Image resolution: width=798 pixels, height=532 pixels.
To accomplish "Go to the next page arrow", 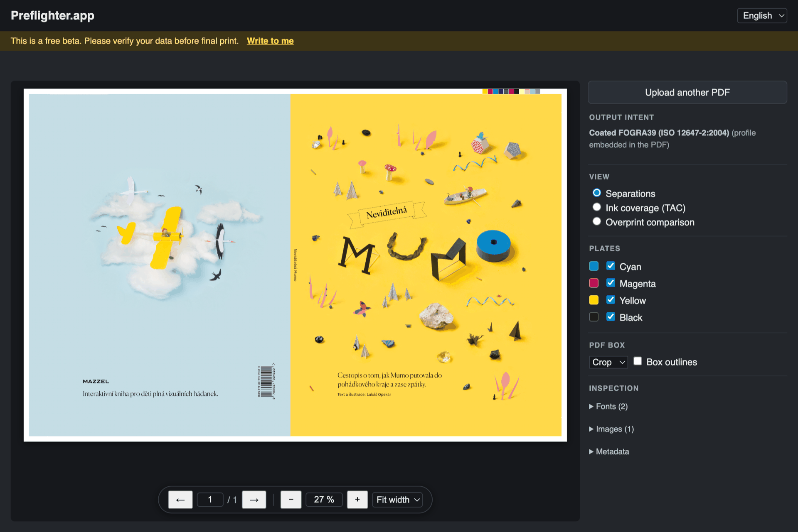I will (x=254, y=500).
